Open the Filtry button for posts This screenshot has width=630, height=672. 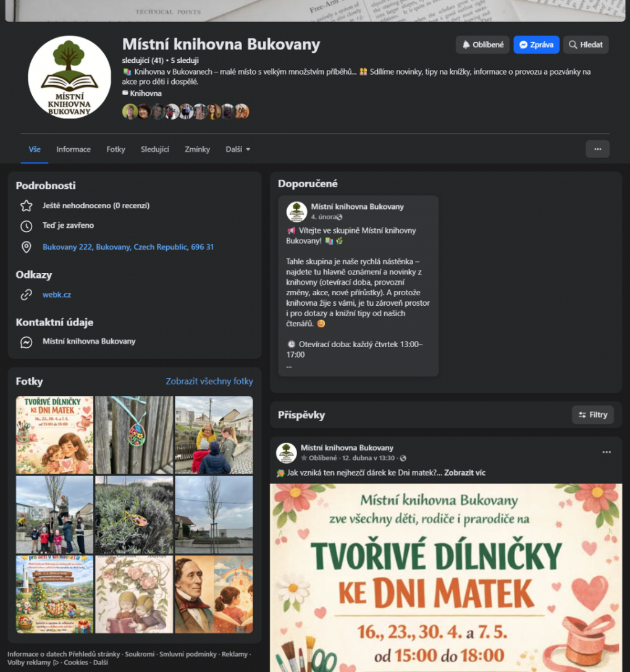point(593,415)
